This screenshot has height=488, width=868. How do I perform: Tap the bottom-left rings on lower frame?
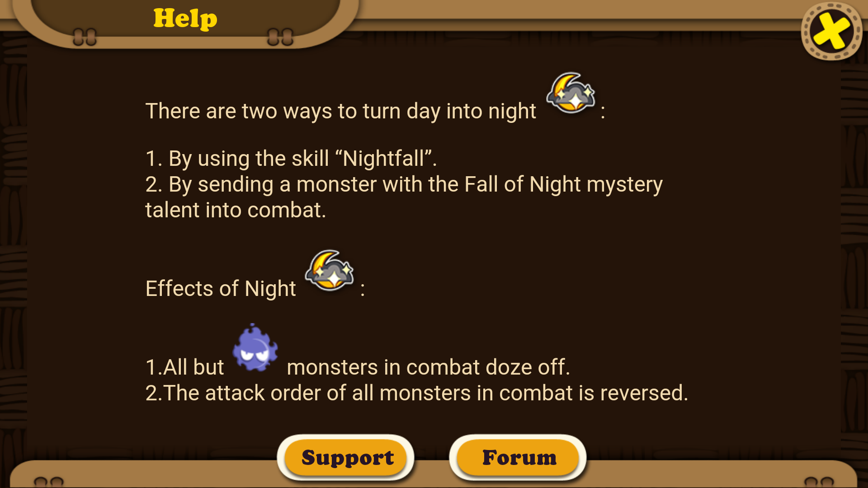[x=49, y=482]
